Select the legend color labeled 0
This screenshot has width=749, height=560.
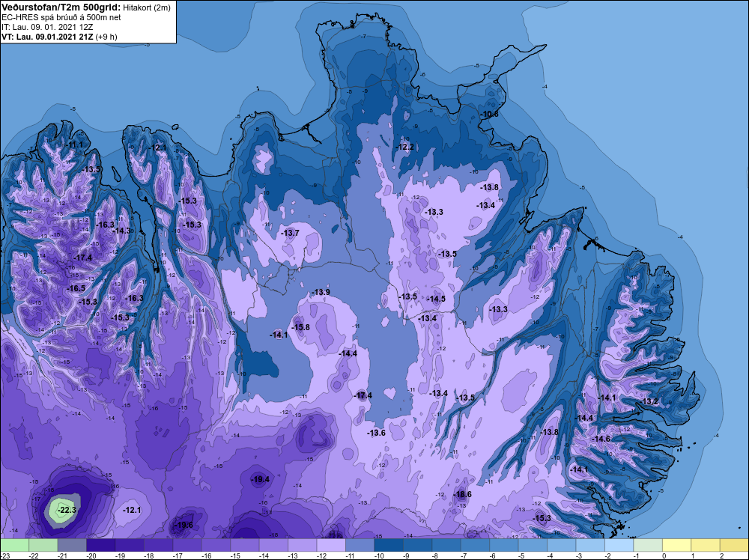pyautogui.click(x=676, y=546)
